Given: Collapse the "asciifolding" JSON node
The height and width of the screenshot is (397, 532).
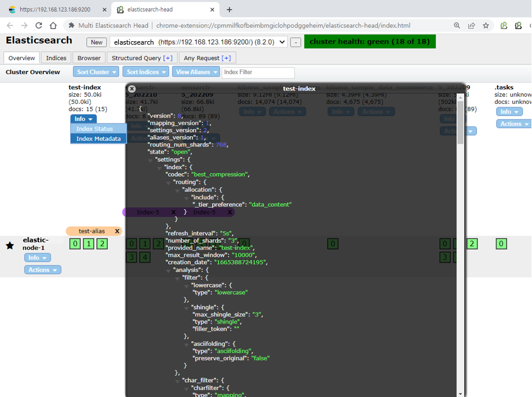Looking at the screenshot, I should click(x=186, y=344).
